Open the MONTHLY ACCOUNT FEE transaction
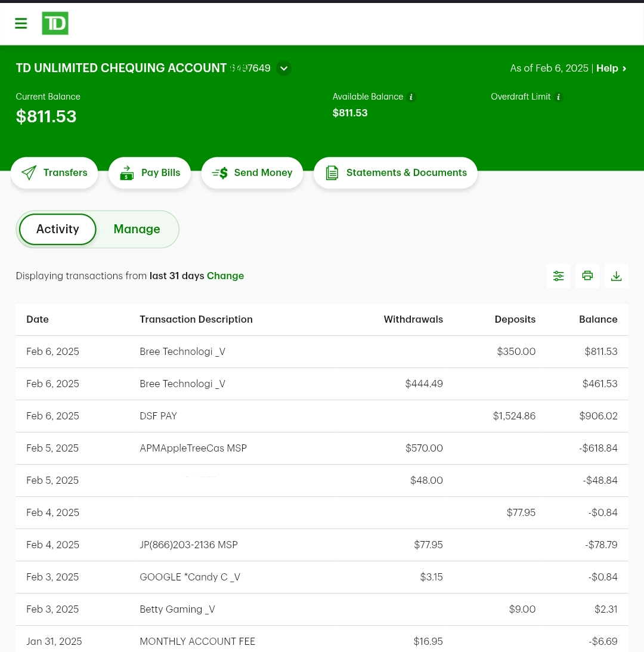The width and height of the screenshot is (644, 652). click(197, 641)
